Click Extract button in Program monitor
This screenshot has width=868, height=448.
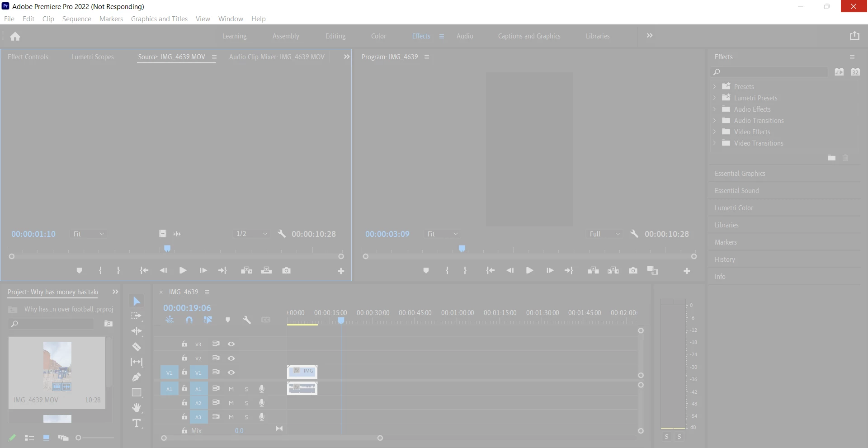click(x=613, y=270)
